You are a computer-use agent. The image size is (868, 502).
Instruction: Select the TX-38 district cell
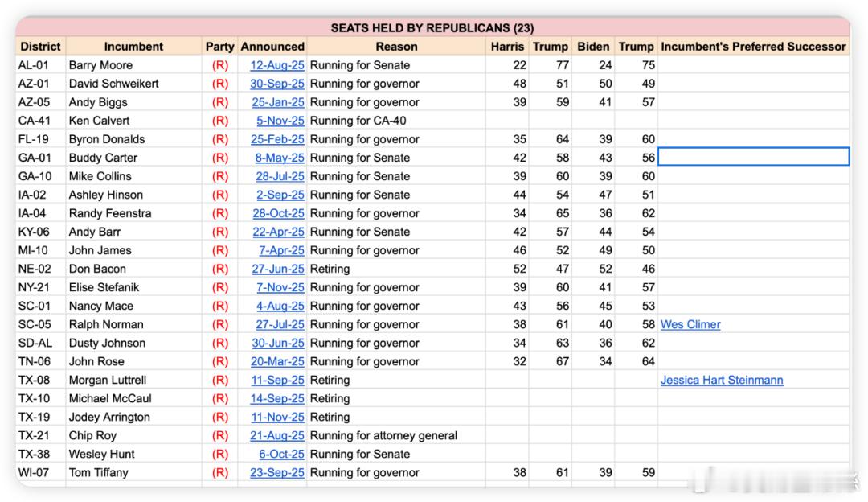pyautogui.click(x=40, y=455)
